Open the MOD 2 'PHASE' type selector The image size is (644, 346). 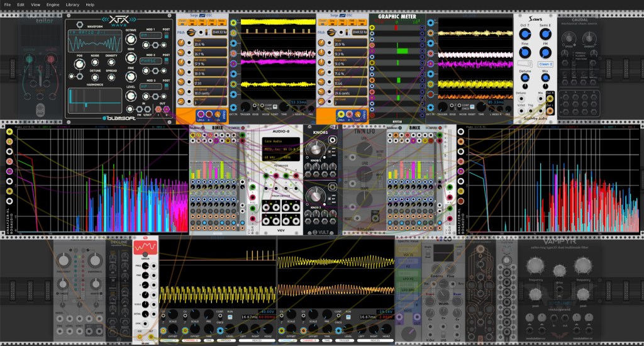[x=151, y=61]
